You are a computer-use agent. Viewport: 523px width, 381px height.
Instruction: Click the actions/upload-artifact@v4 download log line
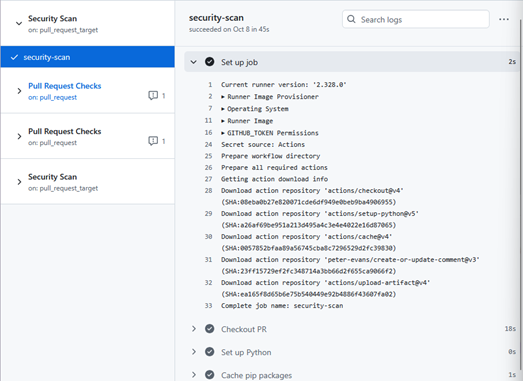(x=326, y=288)
